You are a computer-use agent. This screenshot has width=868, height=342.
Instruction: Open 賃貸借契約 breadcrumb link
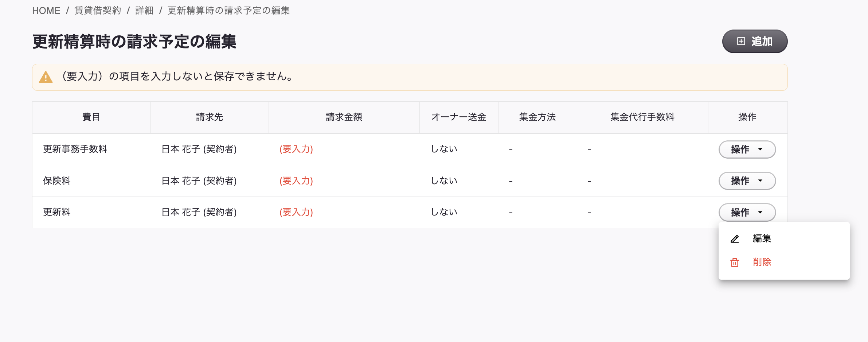[x=98, y=11]
